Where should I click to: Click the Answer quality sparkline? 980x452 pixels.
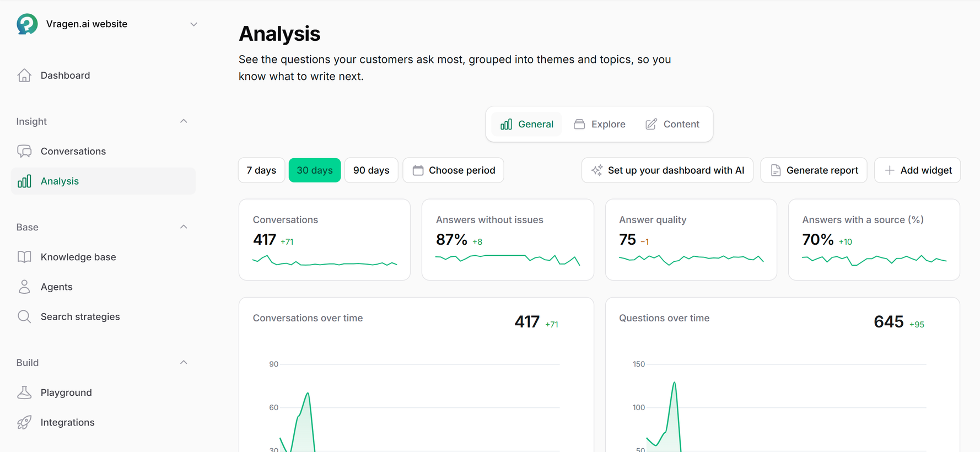[x=691, y=260]
